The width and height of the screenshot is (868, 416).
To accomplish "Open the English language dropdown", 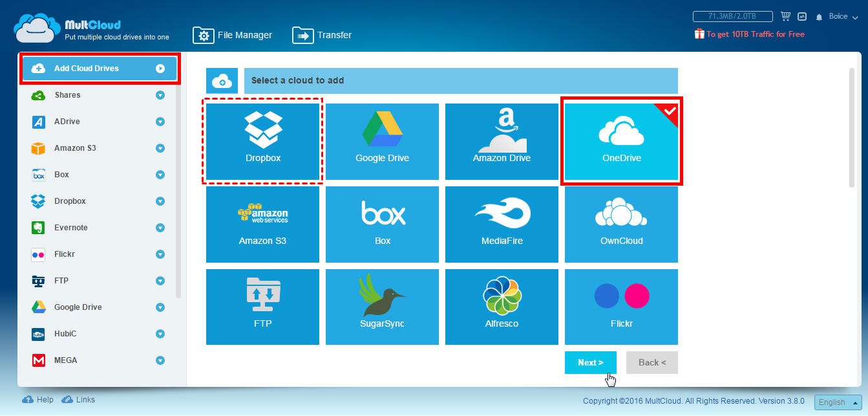I will click(838, 402).
